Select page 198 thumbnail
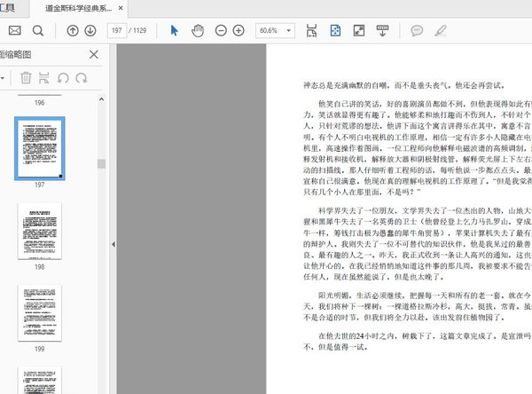Image resolution: width=532 pixels, height=394 pixels. pyautogui.click(x=40, y=229)
